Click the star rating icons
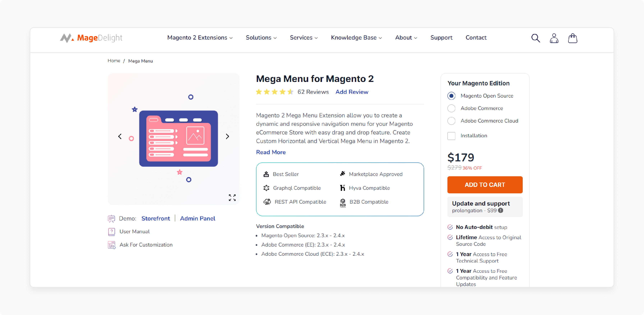 [x=275, y=92]
